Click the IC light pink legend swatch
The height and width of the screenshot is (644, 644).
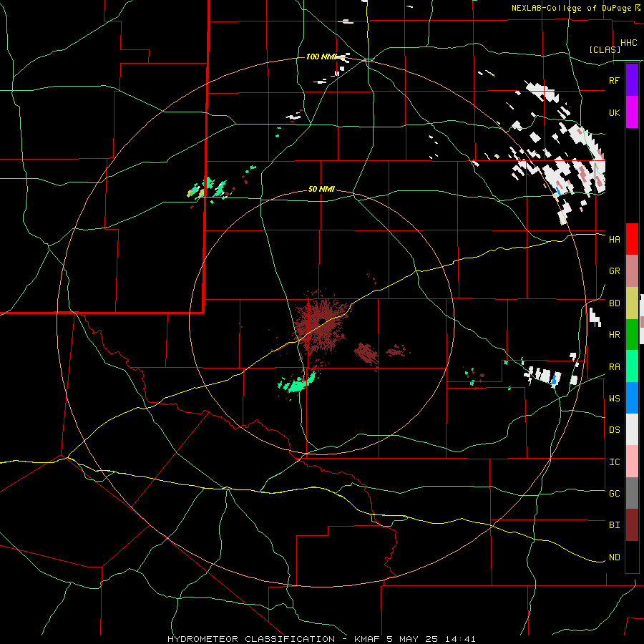632,462
